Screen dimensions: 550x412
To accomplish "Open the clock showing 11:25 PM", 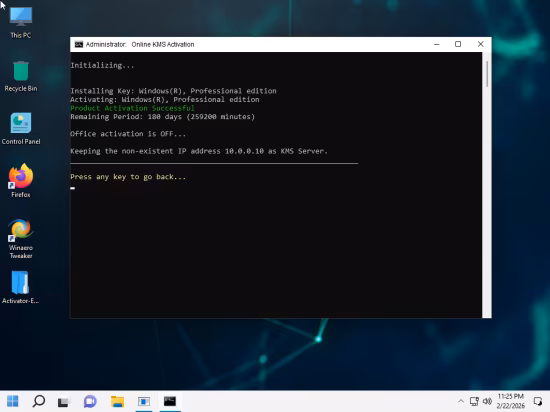I will click(510, 401).
